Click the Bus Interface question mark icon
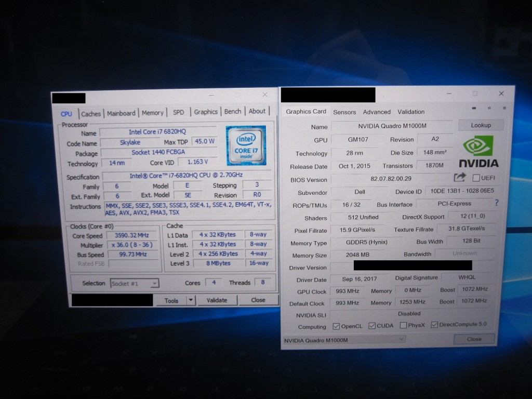Screen dimensions: 532x399 [x=497, y=203]
